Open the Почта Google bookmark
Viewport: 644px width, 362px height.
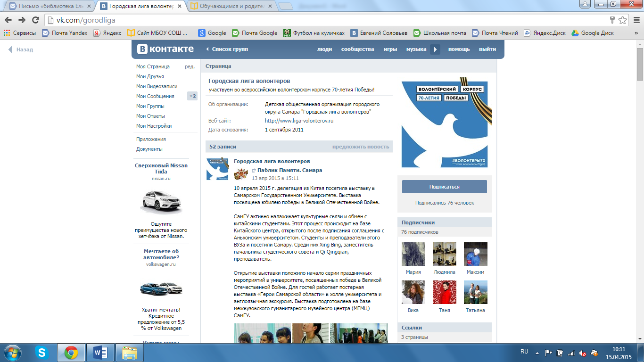(x=255, y=33)
